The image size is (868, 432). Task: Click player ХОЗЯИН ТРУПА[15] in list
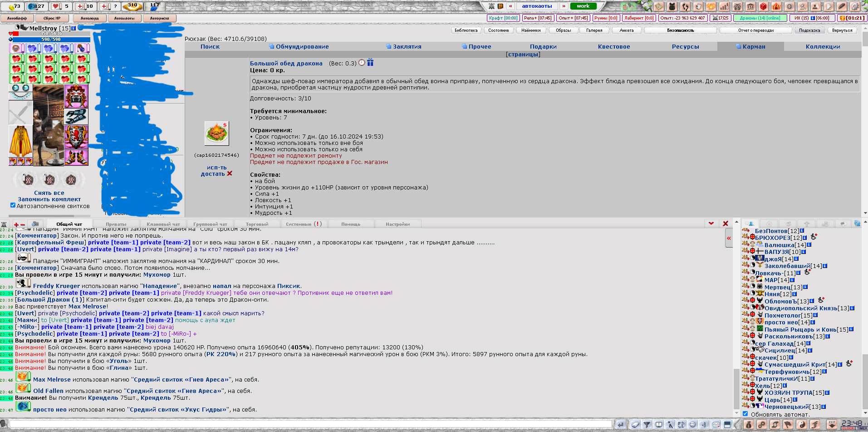pyautogui.click(x=794, y=393)
